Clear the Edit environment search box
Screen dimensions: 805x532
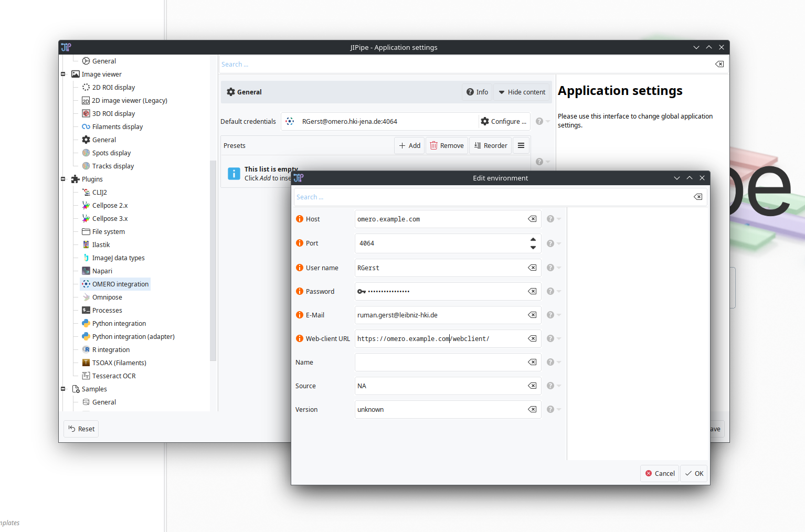point(698,197)
